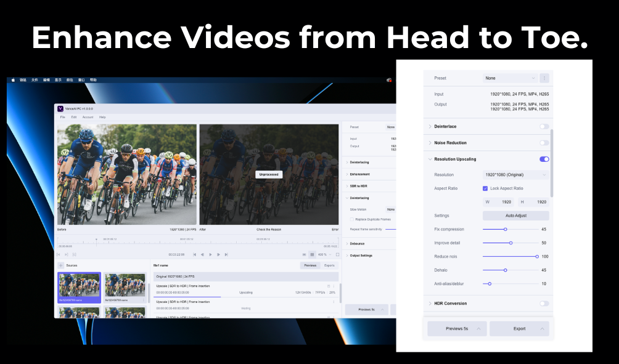The height and width of the screenshot is (364, 619).
Task: Play the video preview
Action: coord(210,255)
